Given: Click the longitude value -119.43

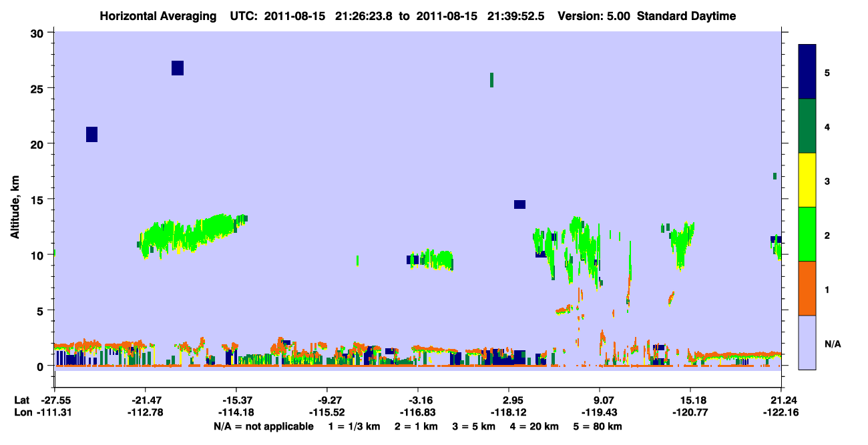Looking at the screenshot, I should 600,412.
